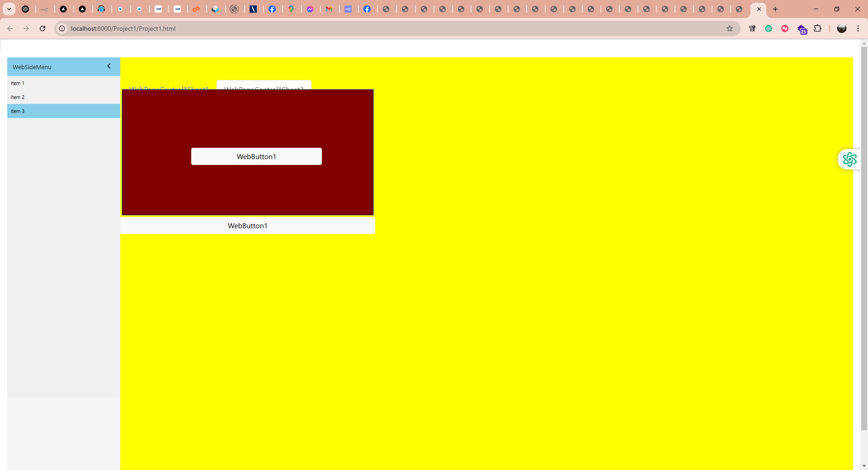This screenshot has height=470, width=868.
Task: Click the WebSideMenu header title
Action: [32, 67]
